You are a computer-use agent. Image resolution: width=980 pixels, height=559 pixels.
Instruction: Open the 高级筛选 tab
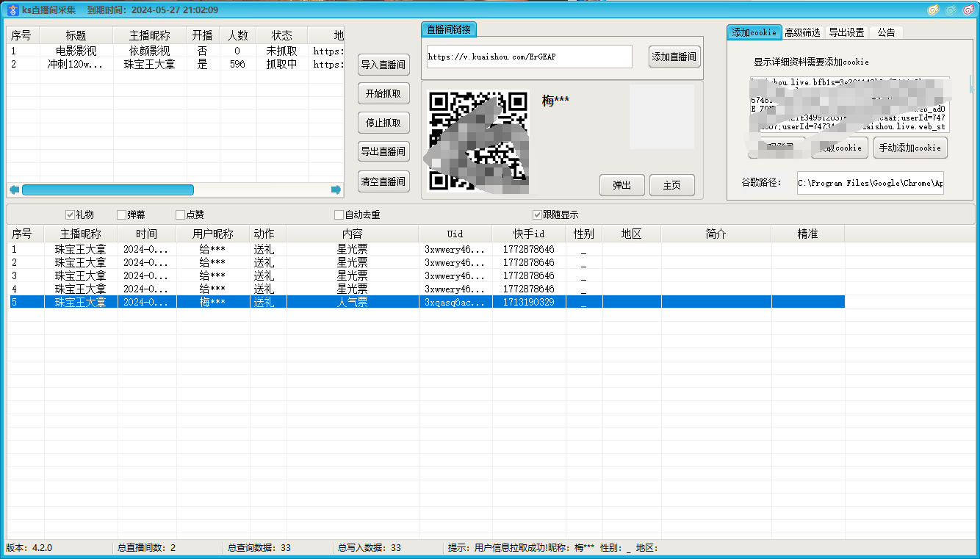[802, 32]
